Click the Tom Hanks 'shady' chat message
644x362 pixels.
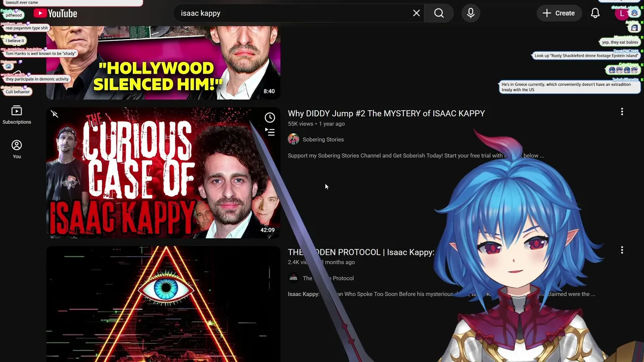click(x=40, y=53)
